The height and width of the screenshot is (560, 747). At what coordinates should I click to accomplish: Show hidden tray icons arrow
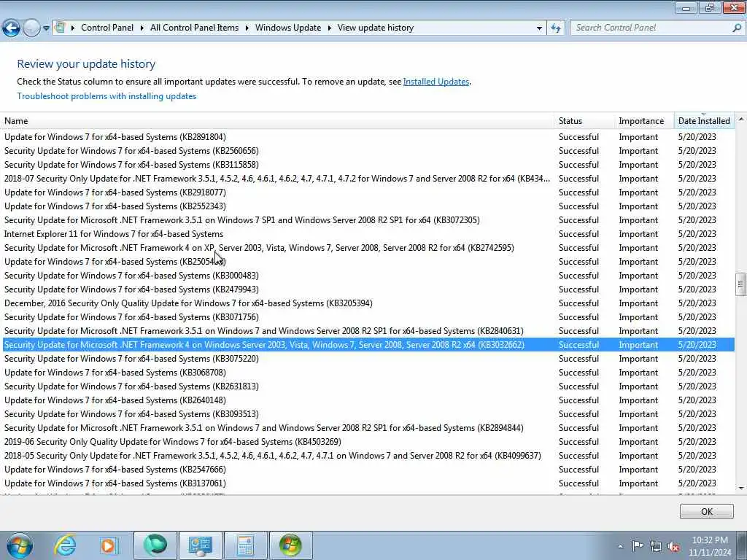(620, 546)
